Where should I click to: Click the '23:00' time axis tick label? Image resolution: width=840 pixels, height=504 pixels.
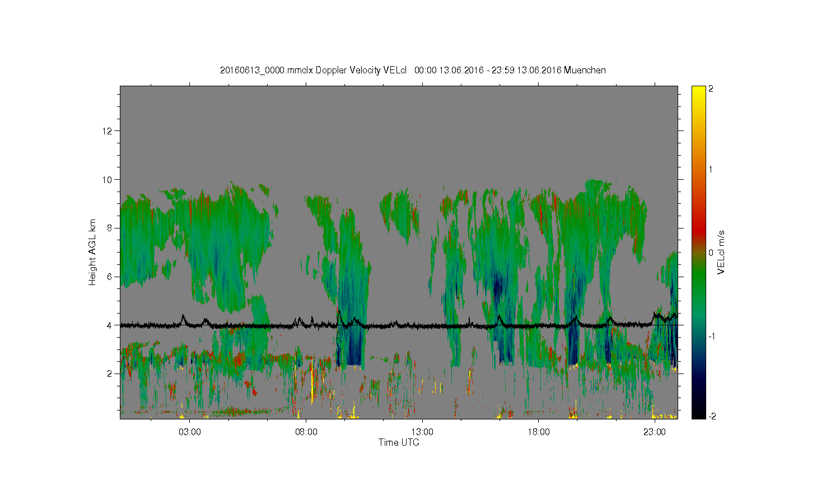(655, 432)
